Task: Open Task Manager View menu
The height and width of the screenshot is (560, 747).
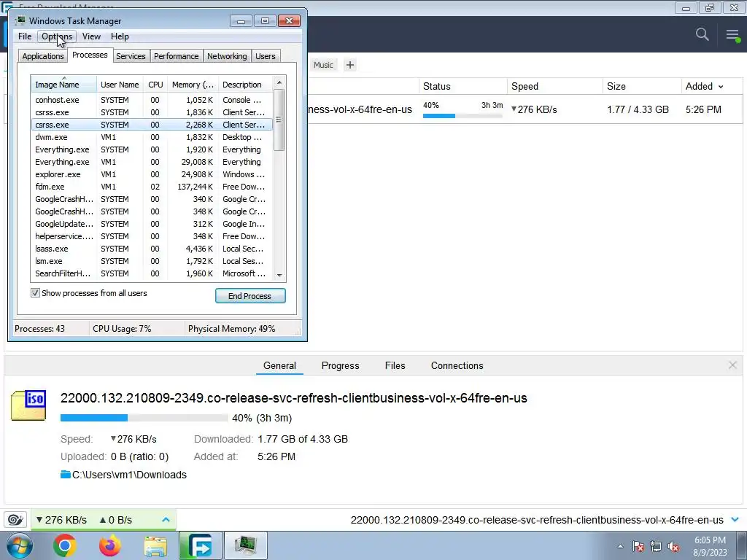Action: (x=91, y=36)
